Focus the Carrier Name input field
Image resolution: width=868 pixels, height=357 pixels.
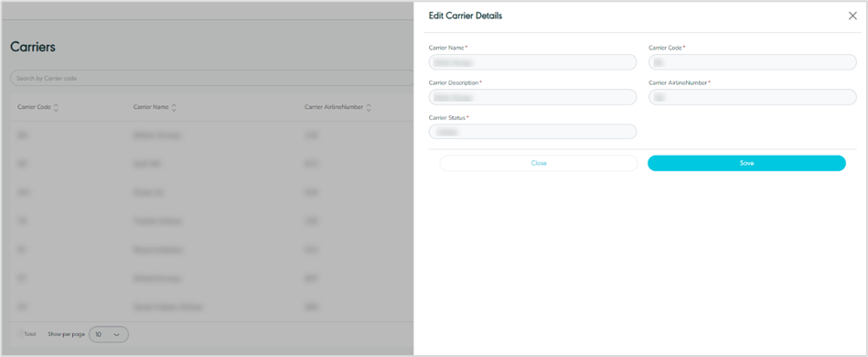click(x=532, y=62)
